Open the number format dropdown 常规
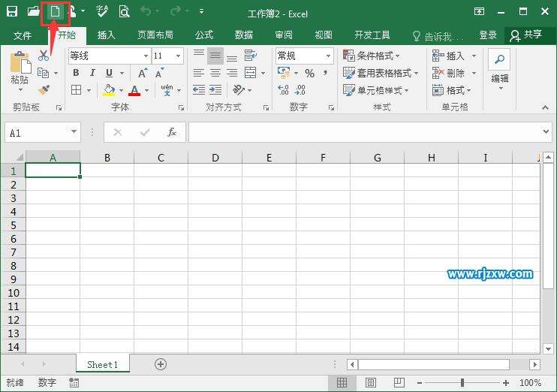The height and width of the screenshot is (392, 557). pos(328,56)
